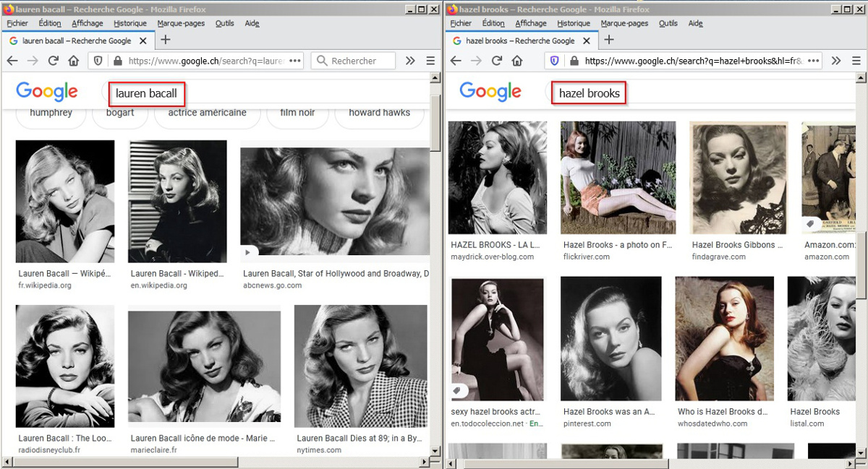Open the whosdatedwho.com Hazel Brooks image
Viewport: 868px width, 469px height.
(725, 339)
